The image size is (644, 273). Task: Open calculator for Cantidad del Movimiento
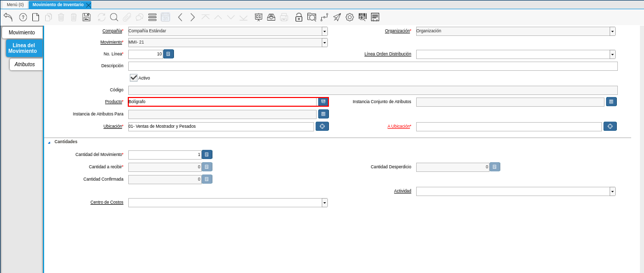[207, 154]
